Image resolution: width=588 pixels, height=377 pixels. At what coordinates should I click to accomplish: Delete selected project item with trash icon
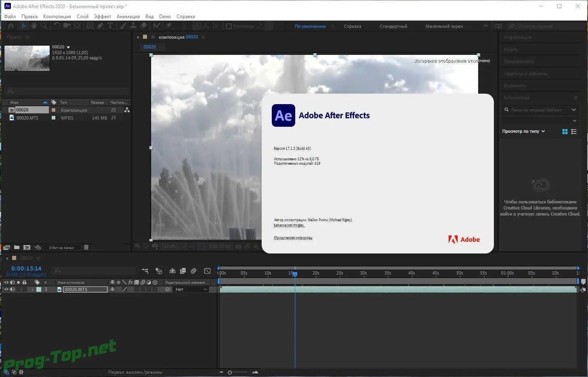[86, 247]
